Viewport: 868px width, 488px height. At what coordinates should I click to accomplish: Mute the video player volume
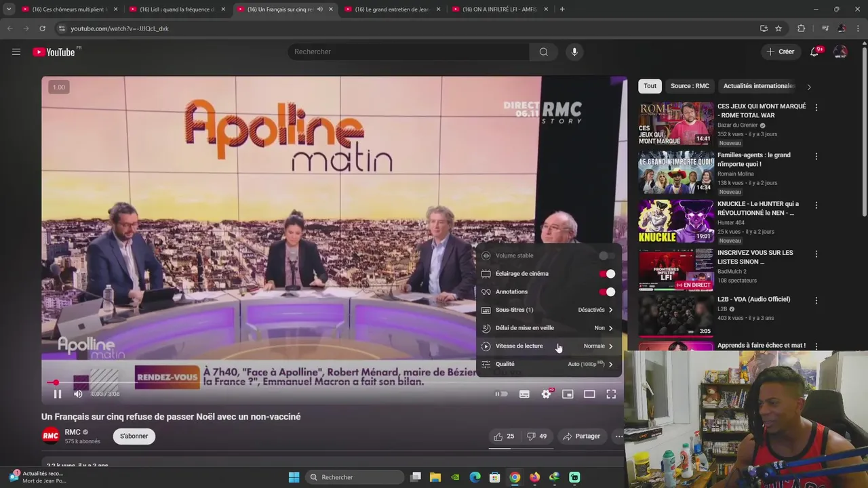(78, 394)
